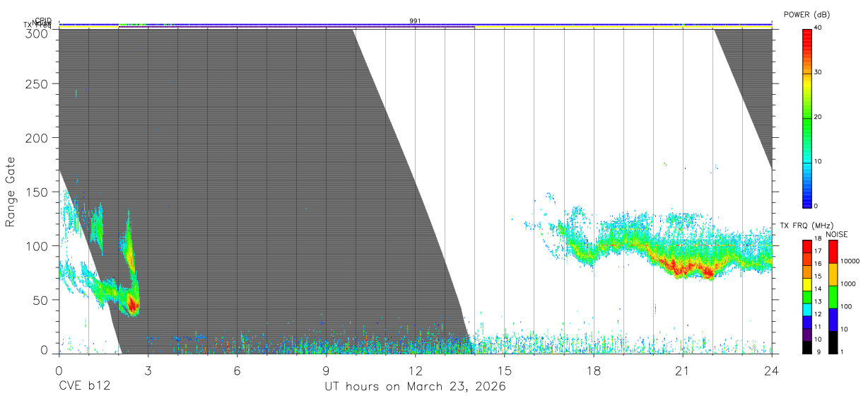Click the power scale tick label 40

tap(819, 28)
